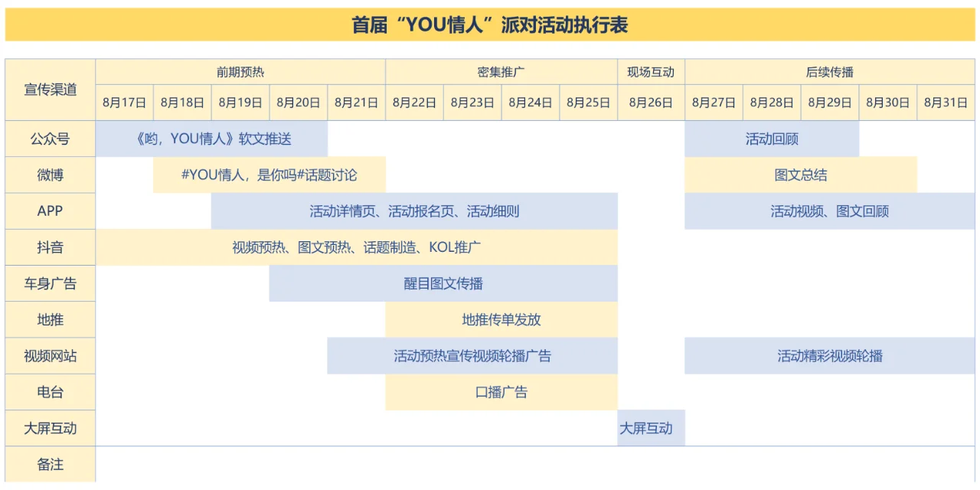Click the 地推传单发放 task bar
This screenshot has width=980, height=490.
click(501, 319)
